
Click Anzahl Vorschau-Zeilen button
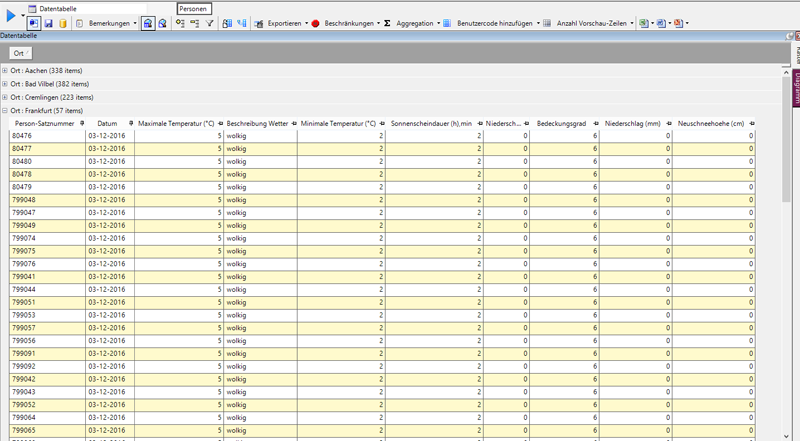594,22
